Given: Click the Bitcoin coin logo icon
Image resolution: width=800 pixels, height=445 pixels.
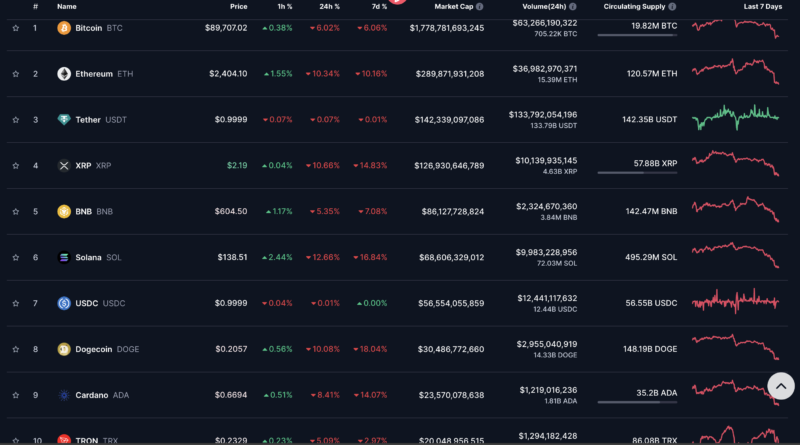Looking at the screenshot, I should (64, 28).
